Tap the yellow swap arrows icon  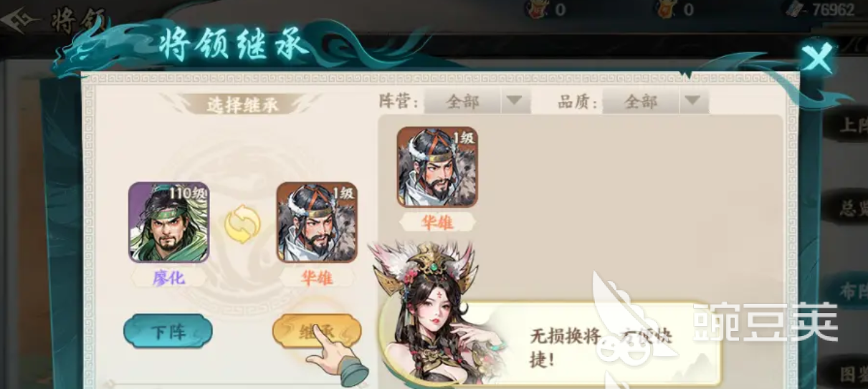click(242, 224)
